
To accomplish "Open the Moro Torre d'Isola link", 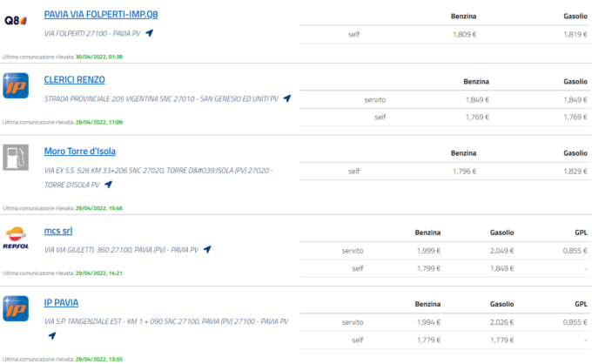I will (80, 152).
